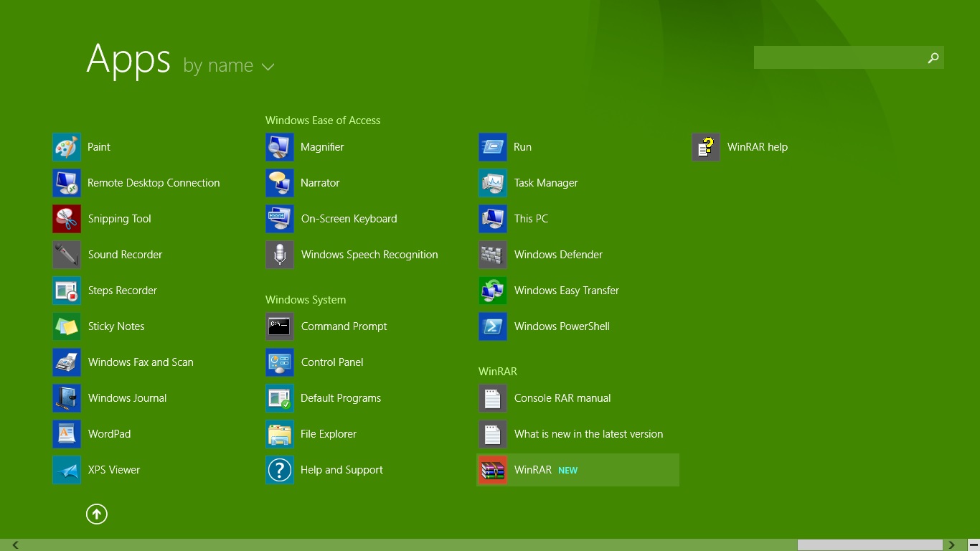Open the 'by name' sort dropdown
This screenshot has width=980, height=551.
pos(229,65)
